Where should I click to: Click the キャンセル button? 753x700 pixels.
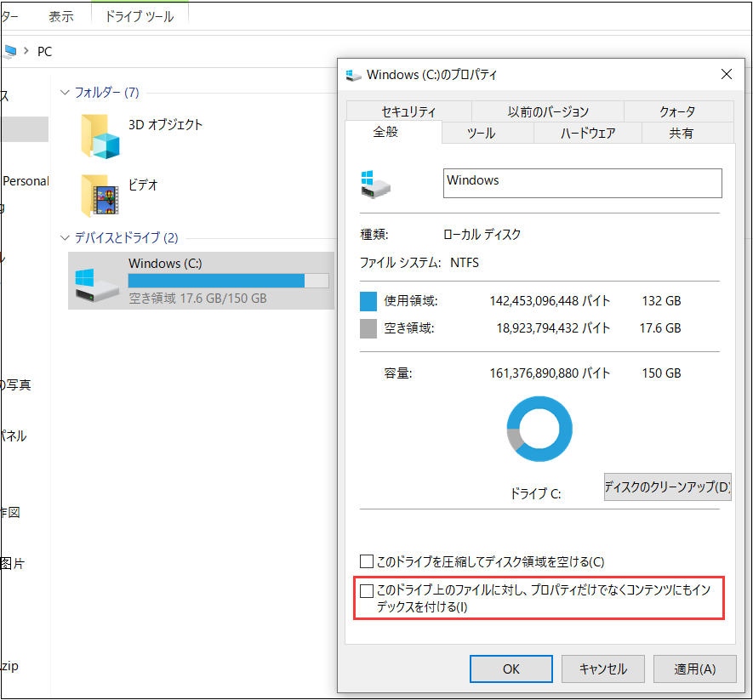click(x=603, y=669)
